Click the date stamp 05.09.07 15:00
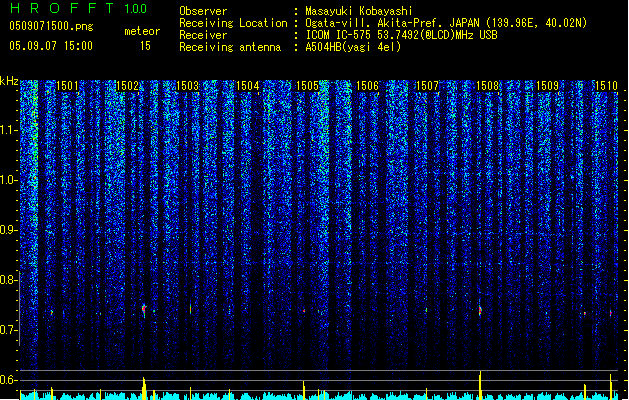The height and width of the screenshot is (400, 629). (51, 45)
